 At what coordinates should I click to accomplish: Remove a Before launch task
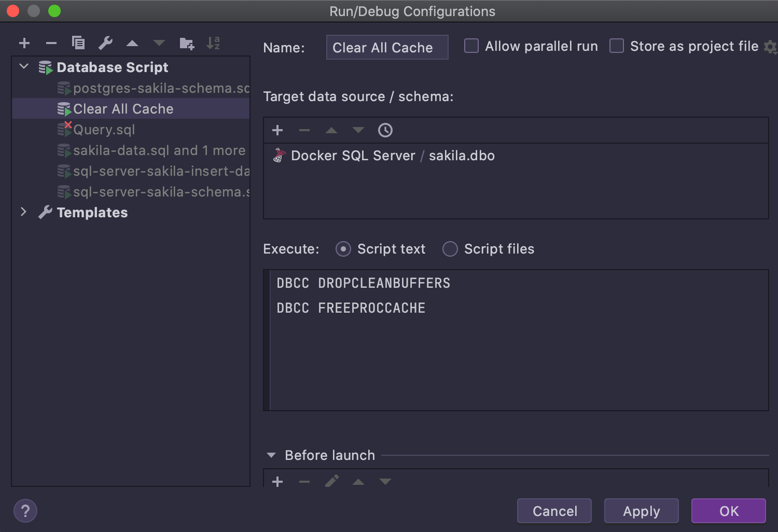(x=304, y=482)
